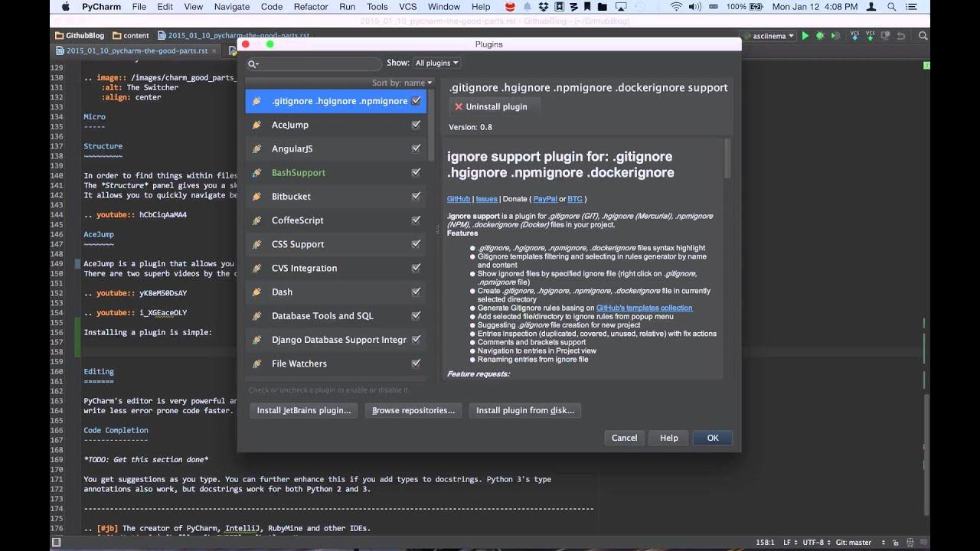The image size is (980, 551).
Task: Open the VCS menu
Action: click(x=408, y=7)
